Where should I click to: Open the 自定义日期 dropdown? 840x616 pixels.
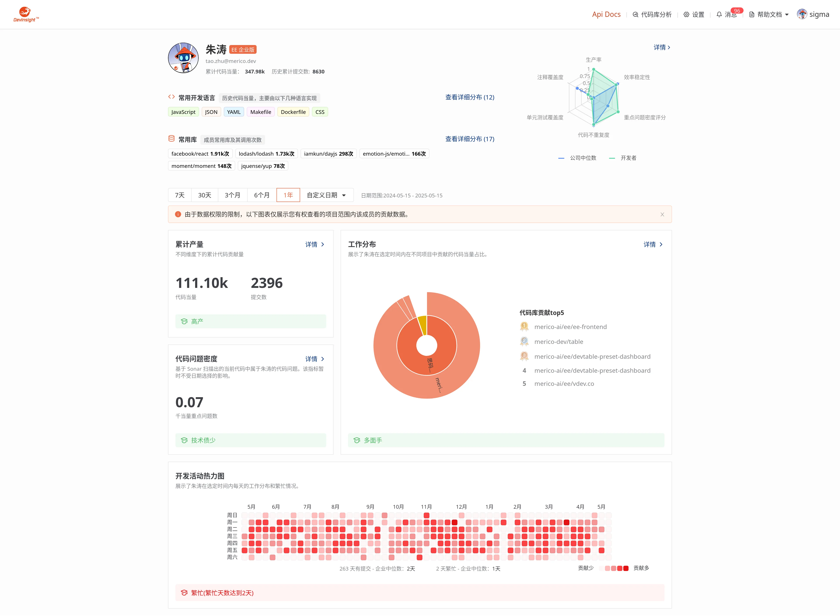tap(326, 195)
